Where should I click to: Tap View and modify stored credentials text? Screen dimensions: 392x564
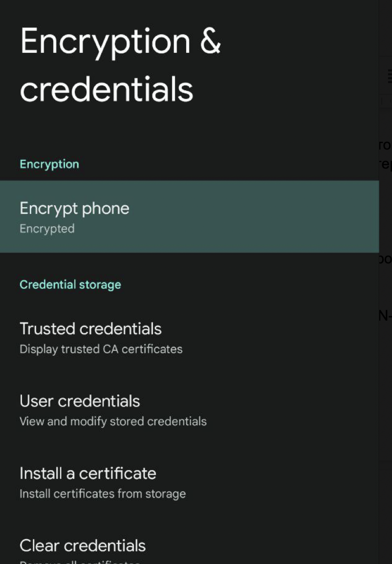coord(113,421)
